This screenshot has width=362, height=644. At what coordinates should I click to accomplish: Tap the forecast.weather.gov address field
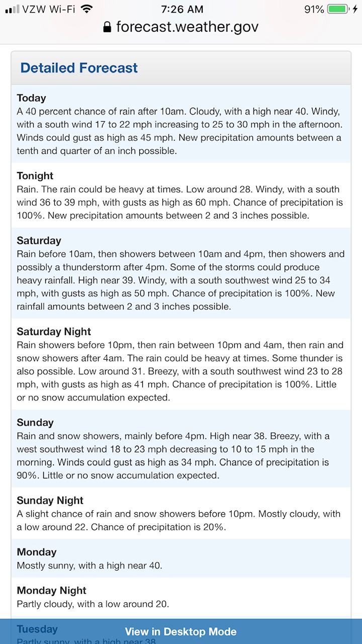click(x=187, y=27)
